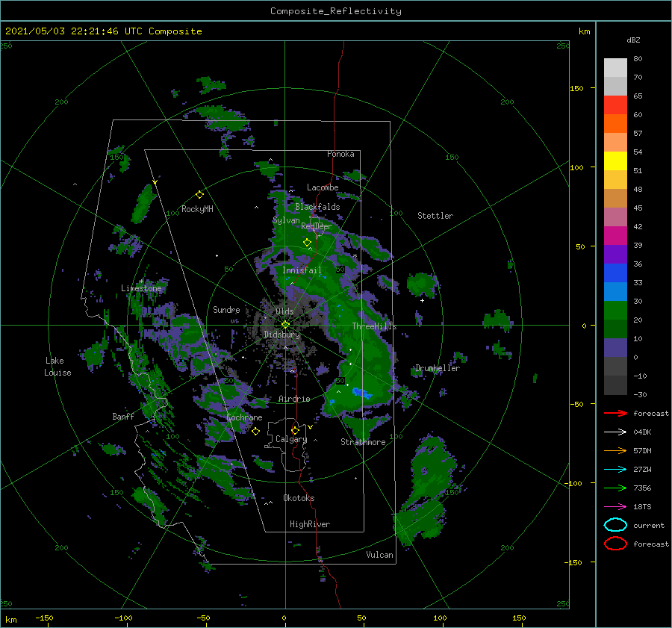Image resolution: width=672 pixels, height=628 pixels.
Task: Click the Cochrane town label
Action: 244,417
